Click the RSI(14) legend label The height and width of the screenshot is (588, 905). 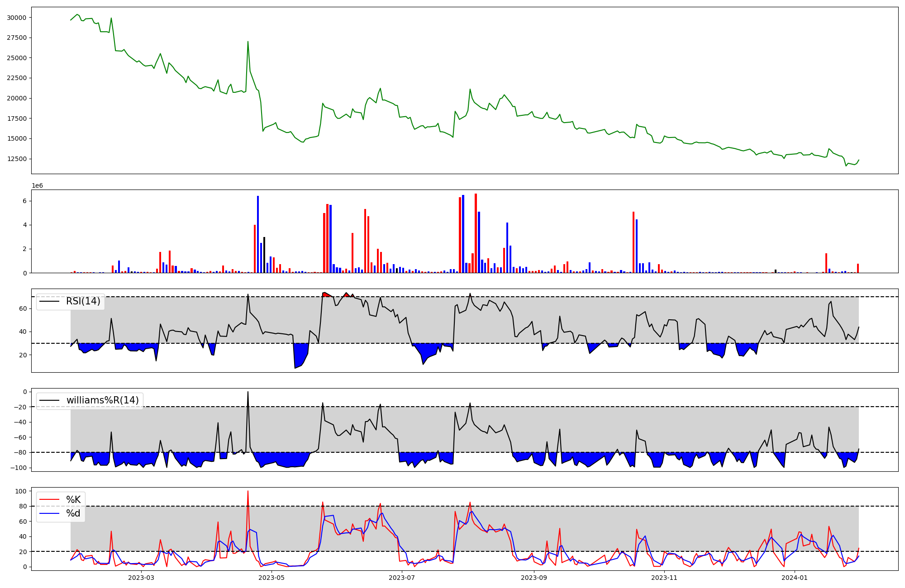(83, 301)
